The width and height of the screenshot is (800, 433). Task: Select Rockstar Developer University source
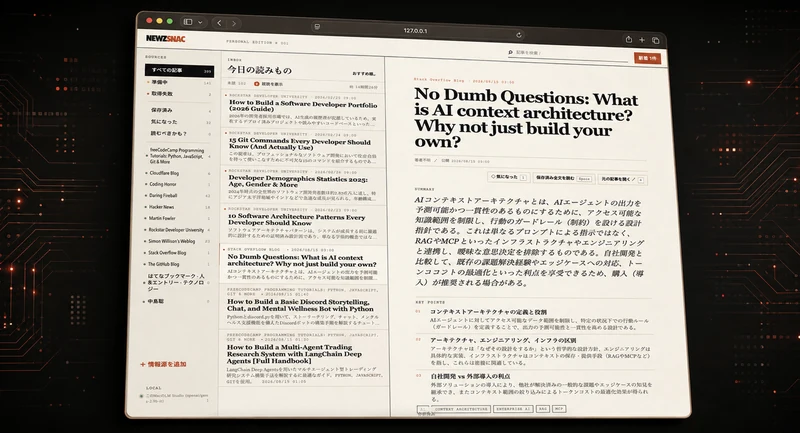tap(177, 230)
